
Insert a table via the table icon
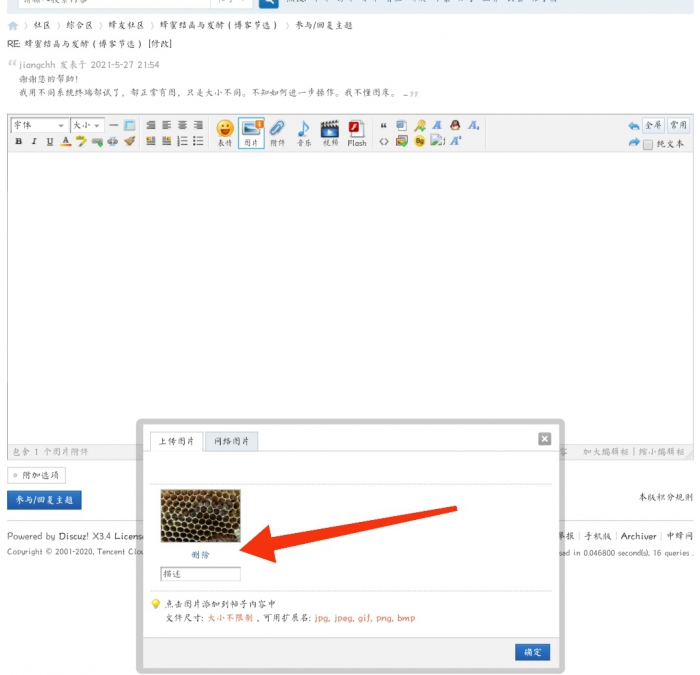(x=129, y=125)
